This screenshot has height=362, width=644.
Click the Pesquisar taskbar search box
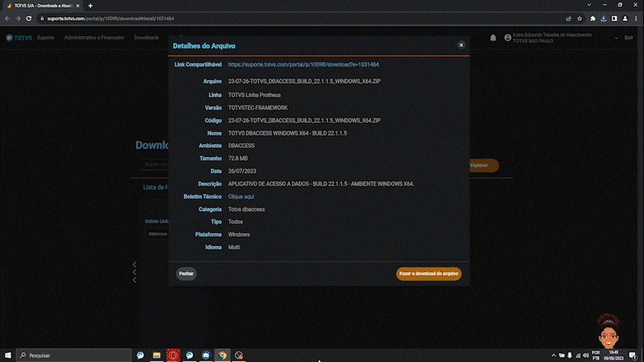tap(74, 355)
